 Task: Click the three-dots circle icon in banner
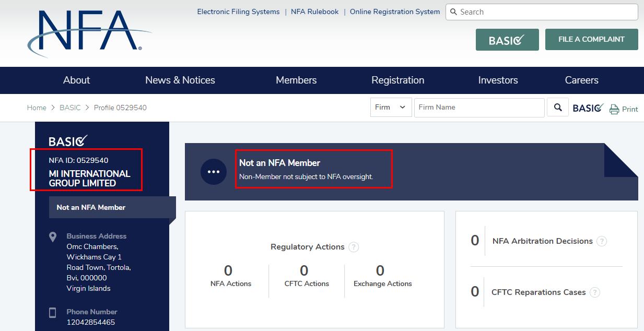213,172
